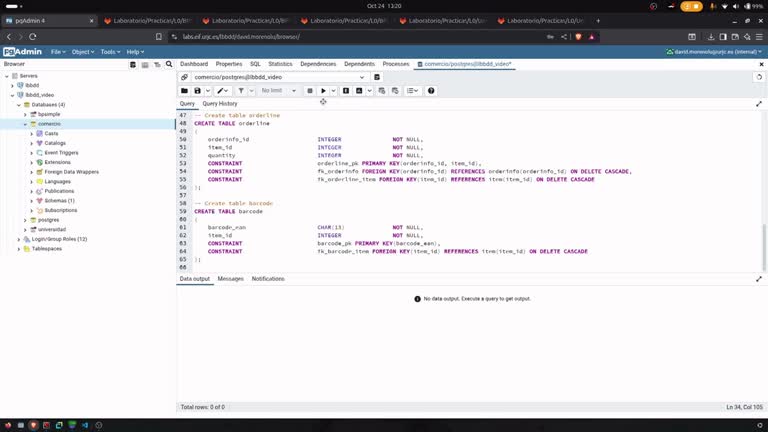Click the connection status link icon
Image resolution: width=768 pixels, height=432 pixels.
[184, 77]
